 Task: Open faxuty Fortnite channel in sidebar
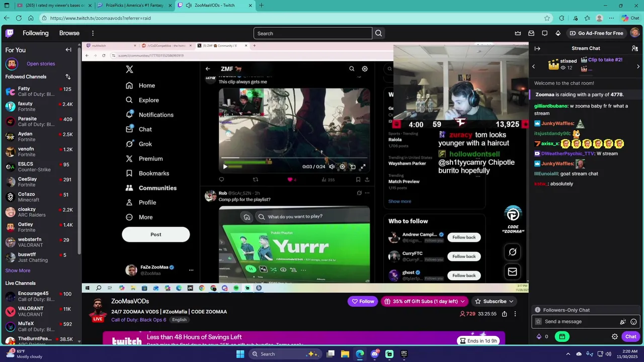39,107
